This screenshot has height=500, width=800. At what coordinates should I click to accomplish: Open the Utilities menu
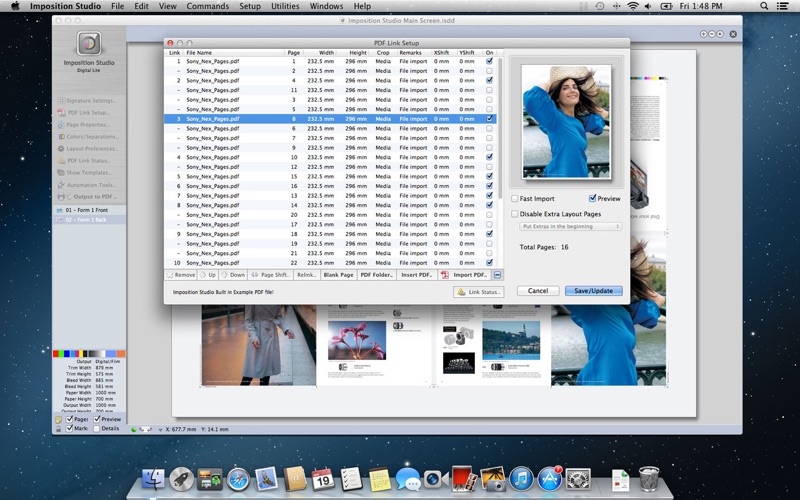(x=285, y=6)
